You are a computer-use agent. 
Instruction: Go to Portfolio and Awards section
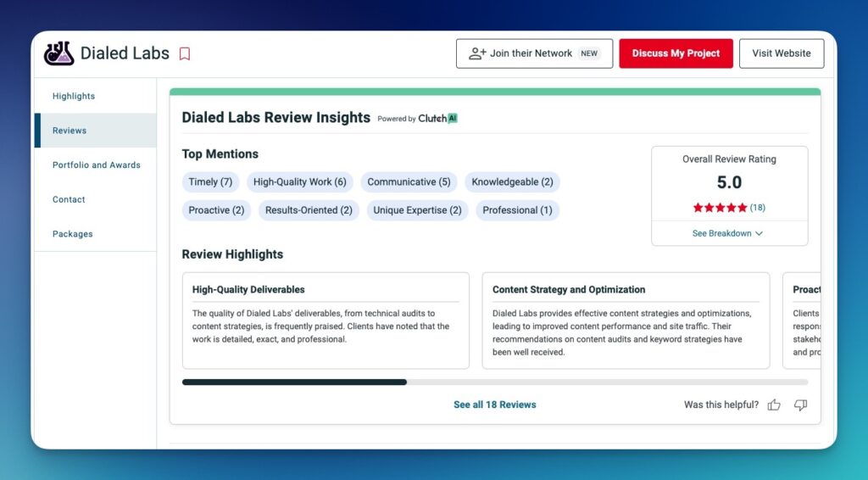click(x=97, y=165)
